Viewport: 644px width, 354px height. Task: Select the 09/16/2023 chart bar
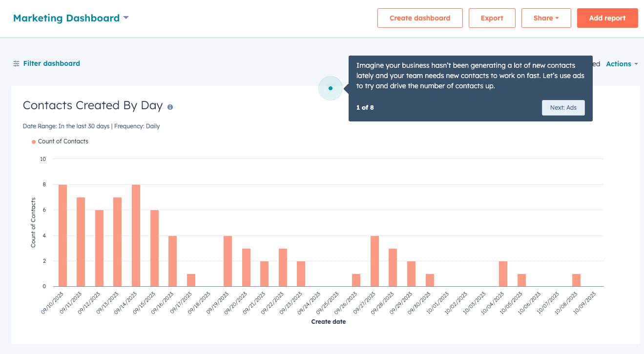[x=172, y=261]
